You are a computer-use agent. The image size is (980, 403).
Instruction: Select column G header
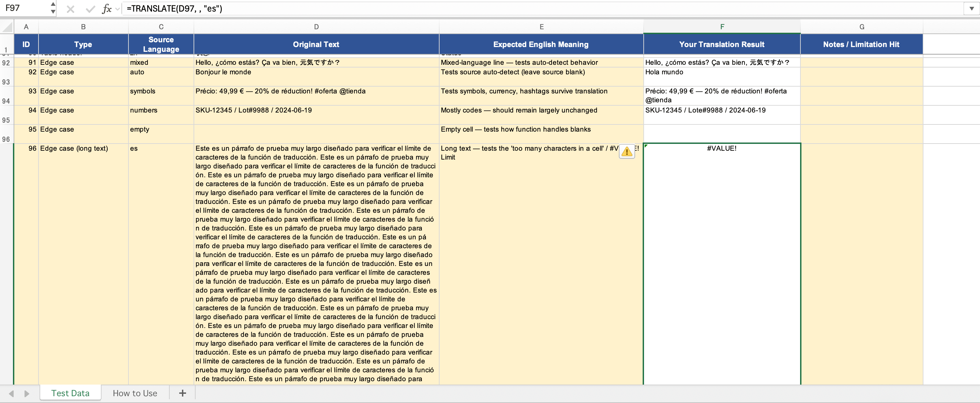(x=861, y=27)
